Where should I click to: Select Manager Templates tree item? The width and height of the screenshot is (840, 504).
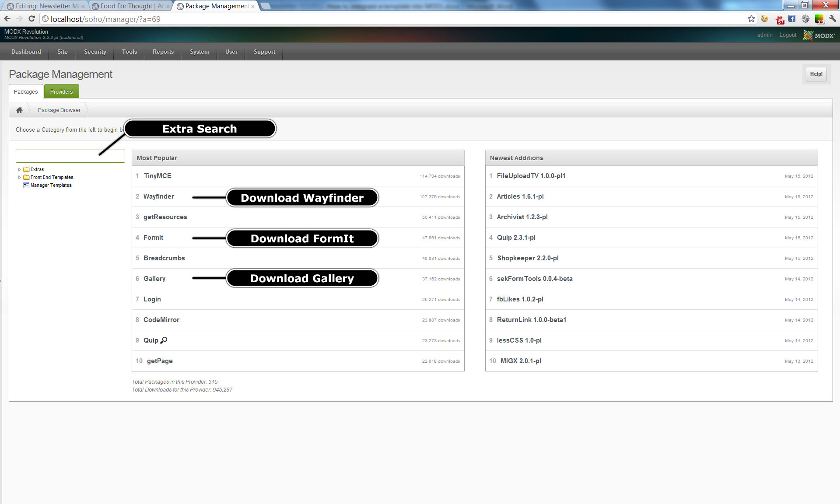pyautogui.click(x=51, y=185)
